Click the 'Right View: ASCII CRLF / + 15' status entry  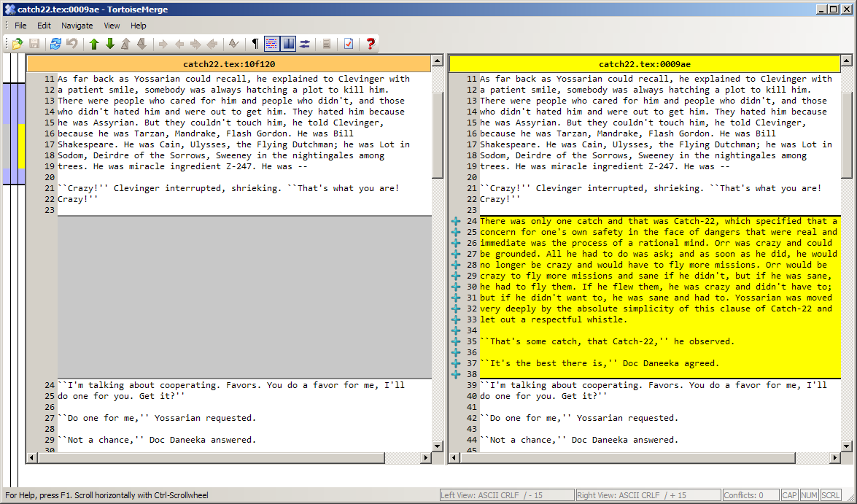click(648, 495)
